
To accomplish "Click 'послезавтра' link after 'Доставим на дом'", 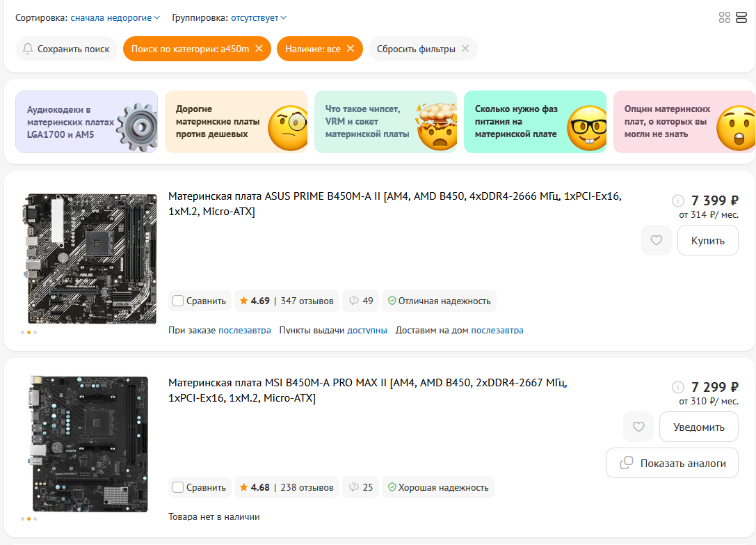I will pos(497,330).
